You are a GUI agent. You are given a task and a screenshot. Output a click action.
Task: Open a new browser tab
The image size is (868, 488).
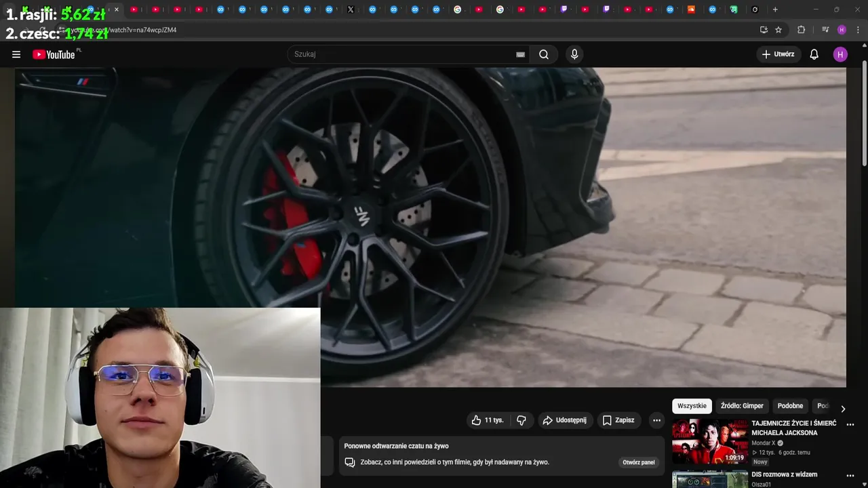[775, 9]
